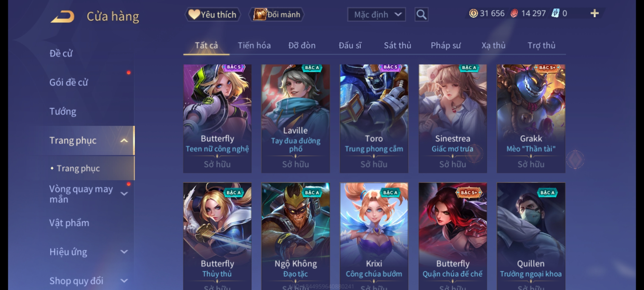Open Yêu thích heart favorites
This screenshot has width=644, height=290.
[213, 15]
